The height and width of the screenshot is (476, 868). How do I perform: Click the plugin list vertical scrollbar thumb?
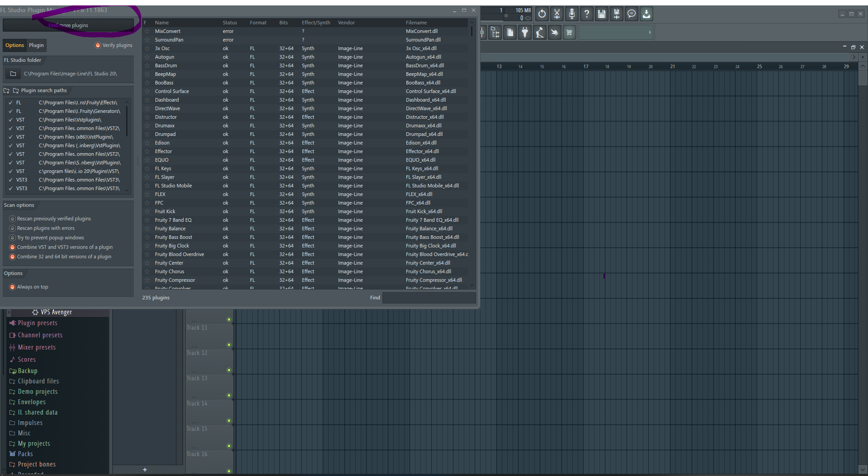(x=472, y=31)
